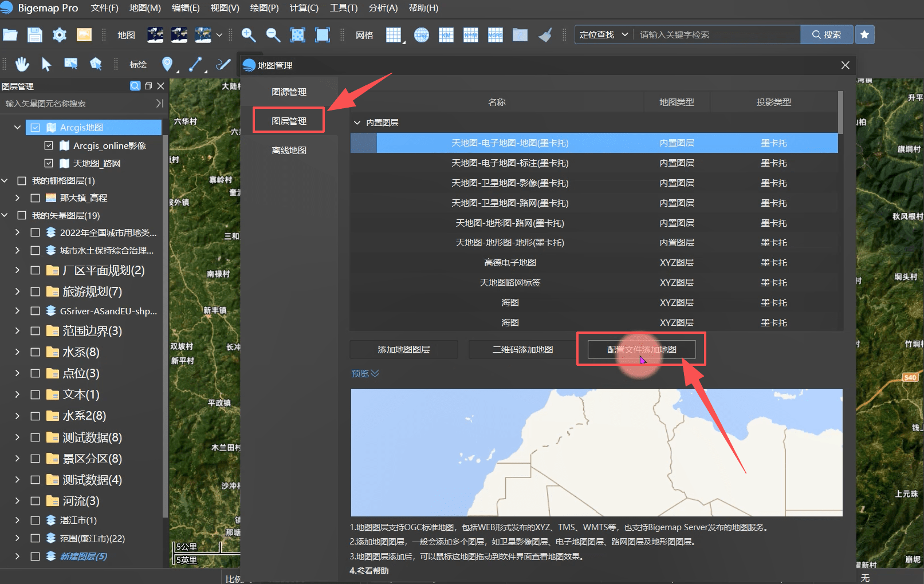Image resolution: width=924 pixels, height=584 pixels.
Task: Select the point marker drawing tool
Action: click(x=167, y=64)
